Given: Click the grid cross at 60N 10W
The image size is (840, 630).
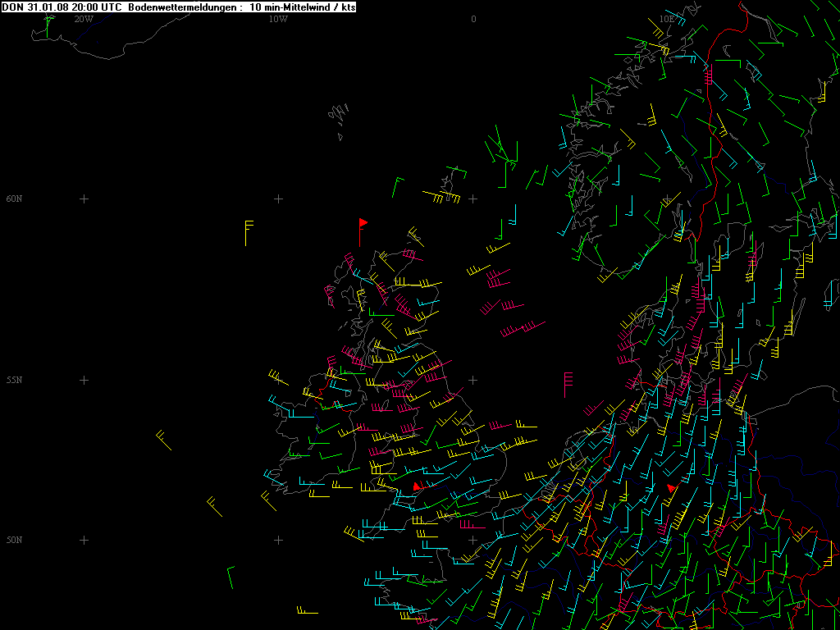Looking at the screenshot, I should (278, 199).
